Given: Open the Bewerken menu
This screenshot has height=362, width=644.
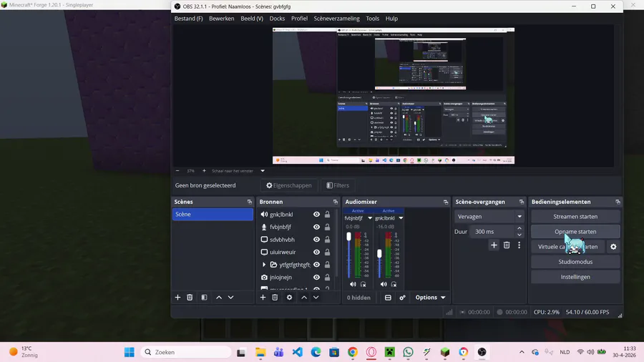Looking at the screenshot, I should tap(221, 19).
